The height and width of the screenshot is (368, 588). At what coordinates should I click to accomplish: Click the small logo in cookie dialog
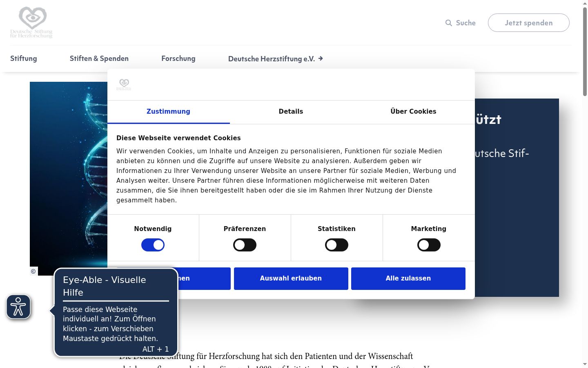(x=123, y=84)
